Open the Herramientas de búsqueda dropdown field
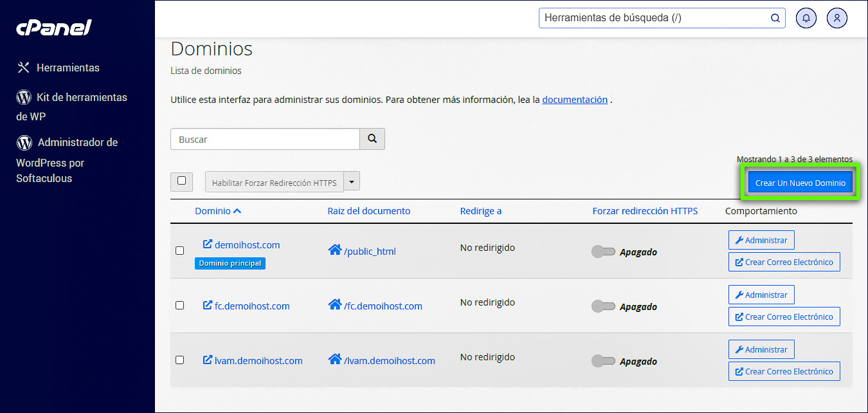 [656, 18]
